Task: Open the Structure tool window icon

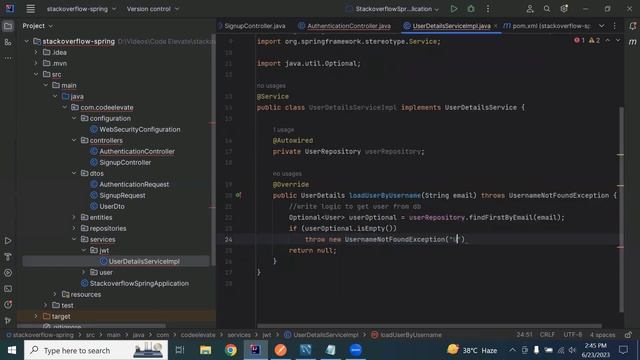Action: [8, 42]
